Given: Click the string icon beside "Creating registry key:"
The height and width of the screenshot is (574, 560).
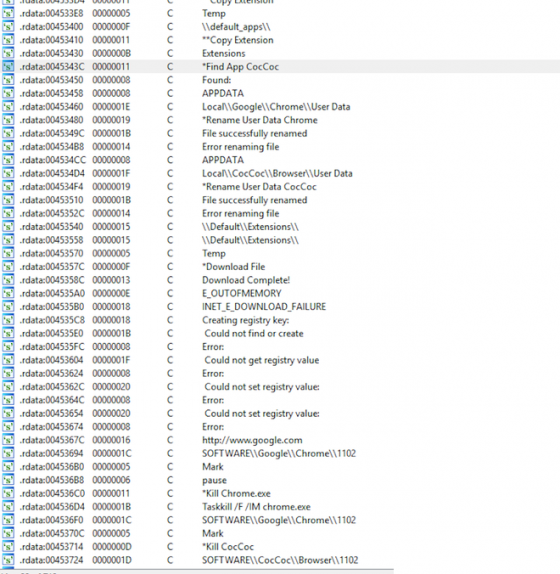Looking at the screenshot, I should pyautogui.click(x=8, y=320).
